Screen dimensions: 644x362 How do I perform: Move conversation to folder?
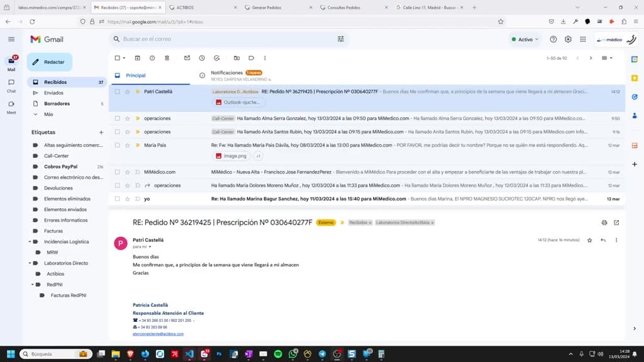pos(236,58)
